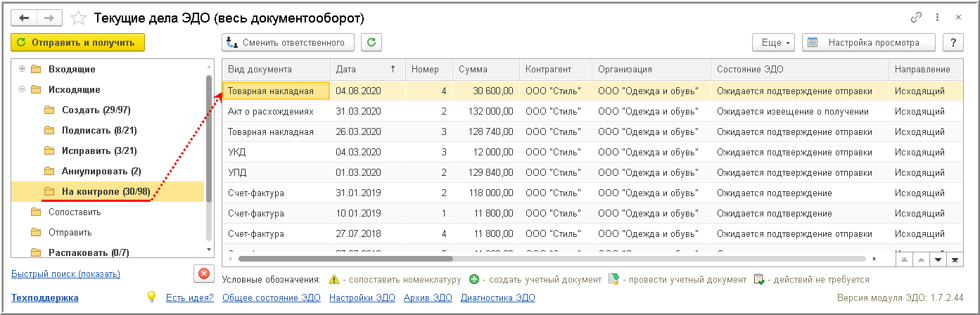Jump to the first row using the top arrow
This screenshot has height=315, width=980.
point(903,260)
